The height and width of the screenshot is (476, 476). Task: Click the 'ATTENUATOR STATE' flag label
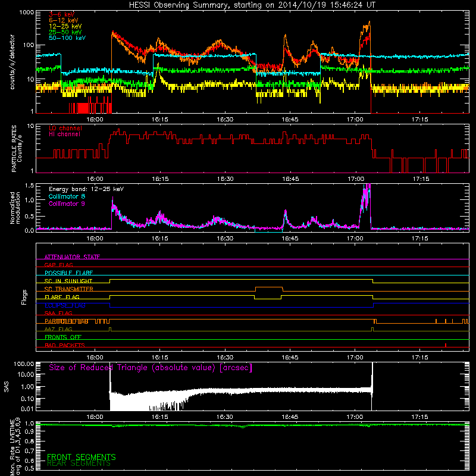click(x=72, y=257)
